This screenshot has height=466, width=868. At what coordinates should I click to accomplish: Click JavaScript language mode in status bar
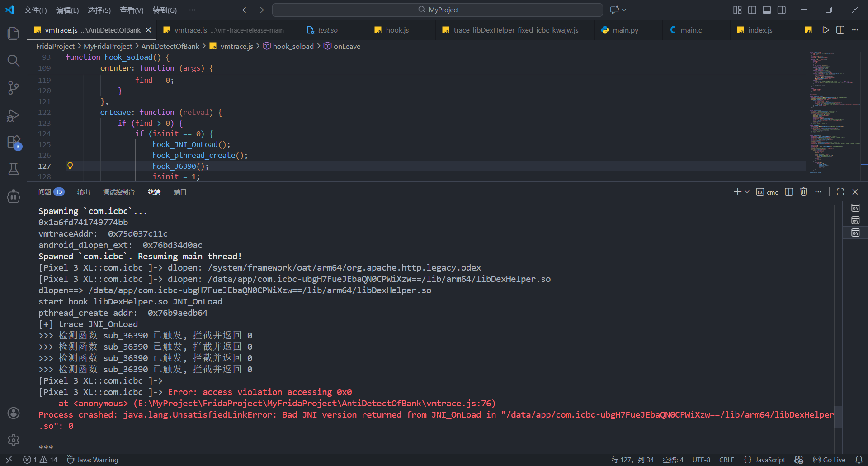point(764,460)
